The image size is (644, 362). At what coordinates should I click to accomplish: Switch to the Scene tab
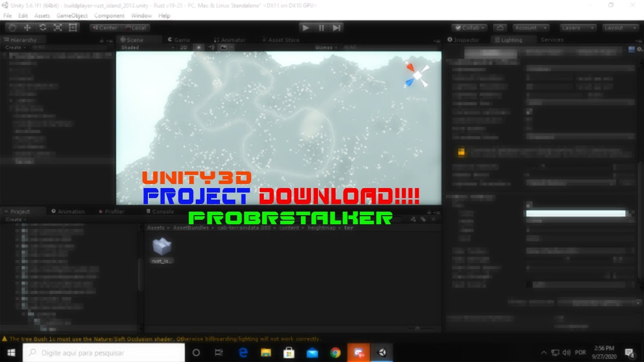point(135,40)
